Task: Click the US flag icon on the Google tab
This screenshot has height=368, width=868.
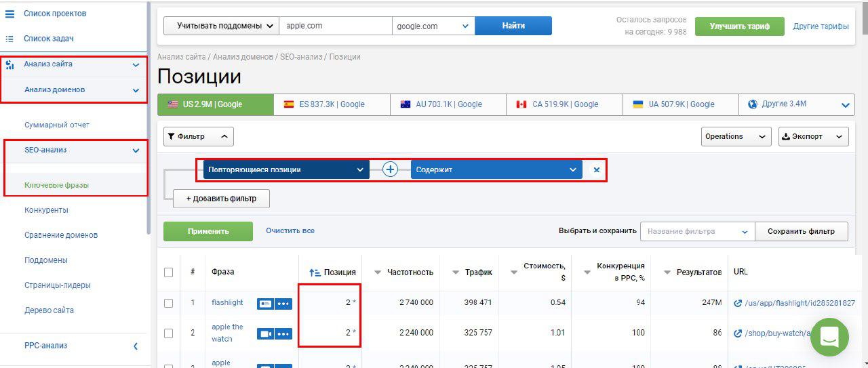Action: click(x=172, y=104)
